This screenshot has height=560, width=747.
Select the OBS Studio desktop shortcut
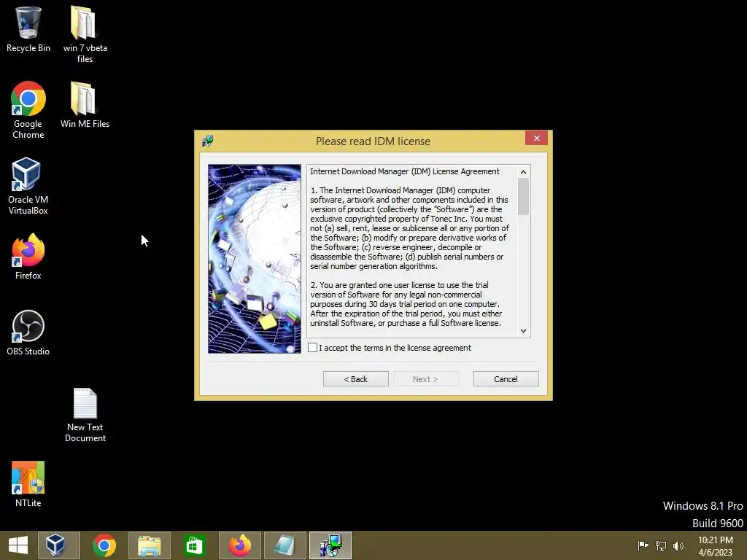coord(28,332)
